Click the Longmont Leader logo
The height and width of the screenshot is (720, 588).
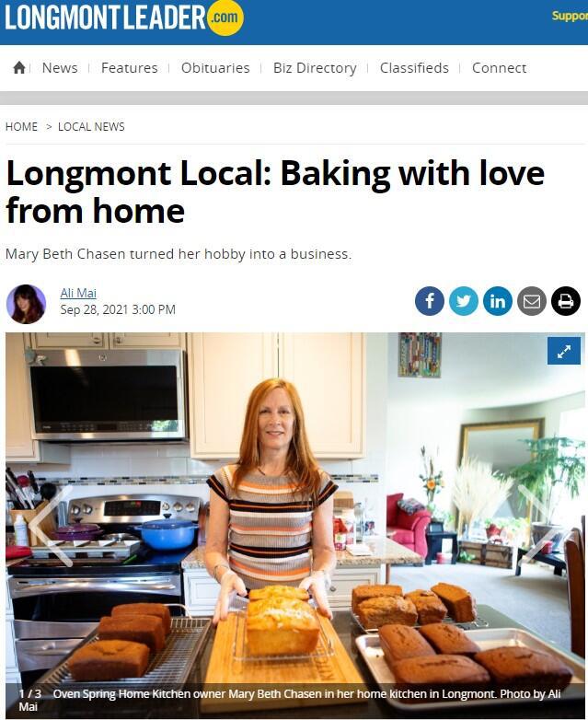(x=124, y=17)
